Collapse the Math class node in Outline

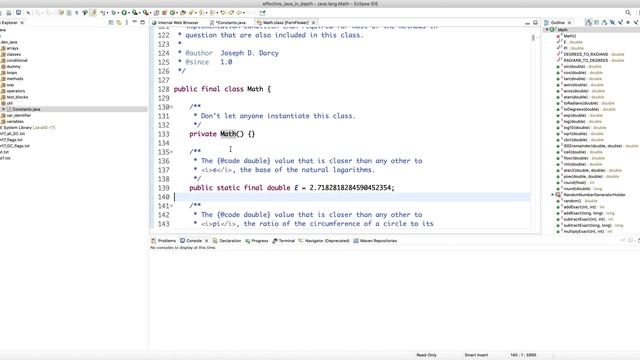tap(547, 29)
